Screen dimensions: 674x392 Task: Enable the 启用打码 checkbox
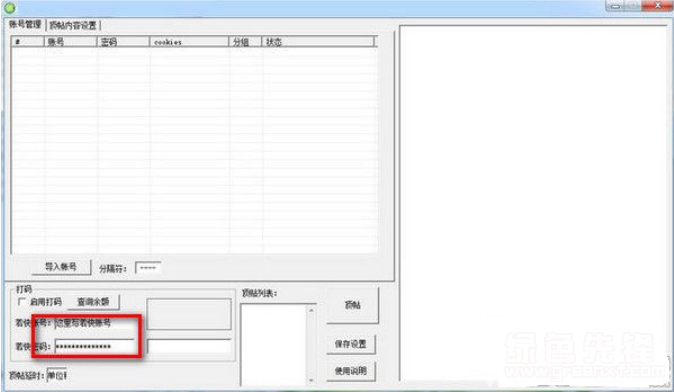click(x=21, y=302)
